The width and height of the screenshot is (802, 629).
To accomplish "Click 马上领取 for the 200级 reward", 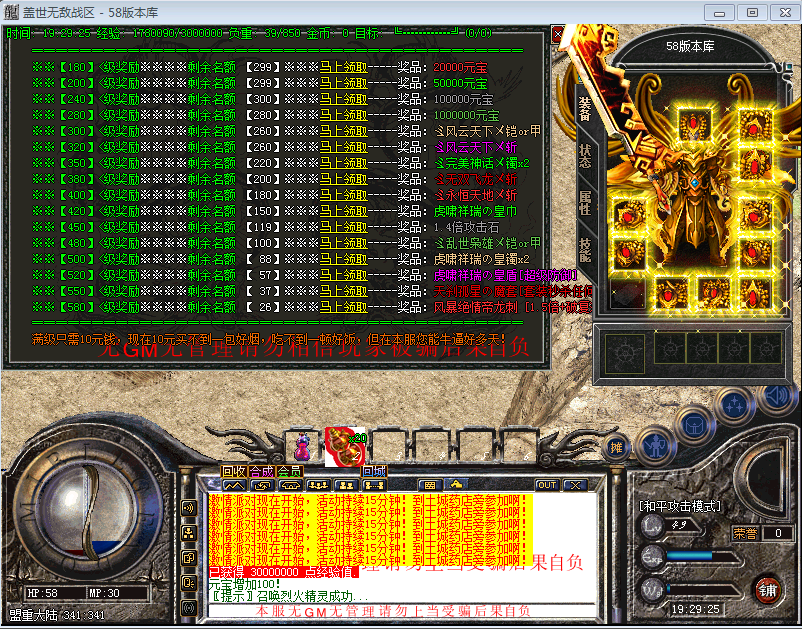I will coord(344,83).
